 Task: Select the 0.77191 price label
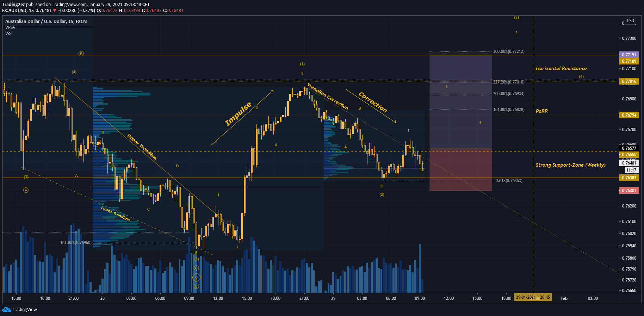(629, 55)
